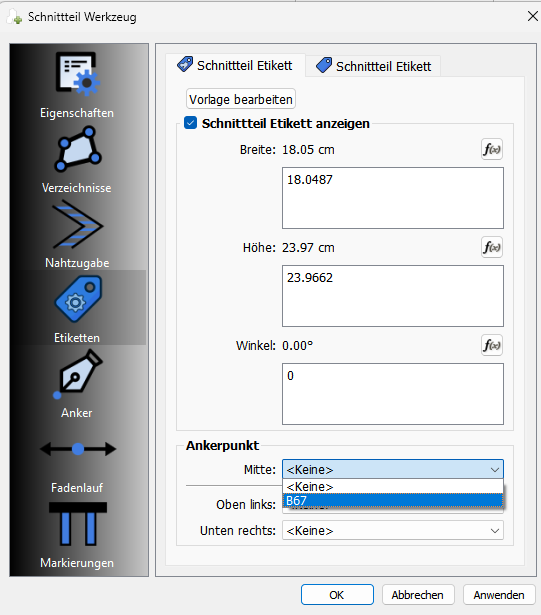Expand the Unten rechts dropdown

click(393, 530)
